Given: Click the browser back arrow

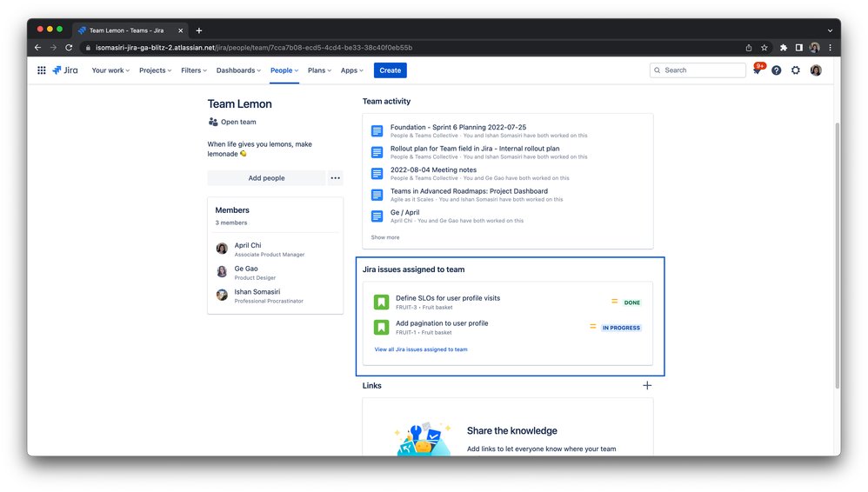Looking at the screenshot, I should tap(37, 48).
